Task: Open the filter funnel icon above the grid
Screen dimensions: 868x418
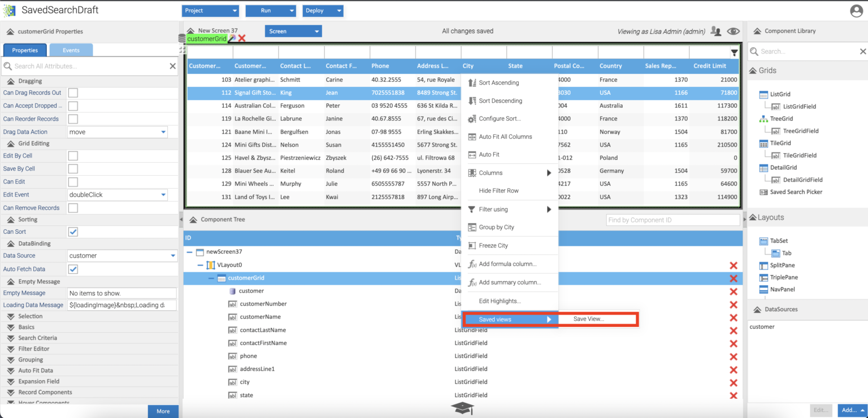Action: [734, 52]
